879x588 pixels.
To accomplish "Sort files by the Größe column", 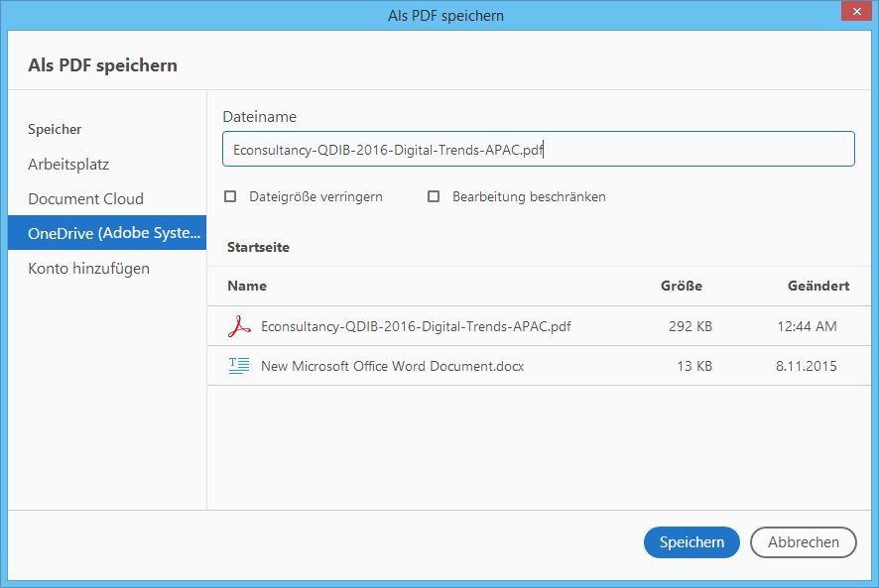I will [x=682, y=286].
